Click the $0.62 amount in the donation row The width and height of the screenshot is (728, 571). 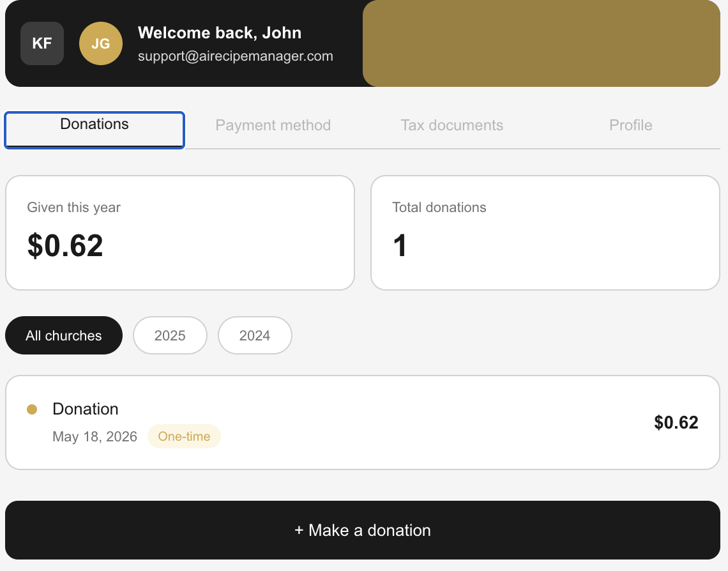676,422
